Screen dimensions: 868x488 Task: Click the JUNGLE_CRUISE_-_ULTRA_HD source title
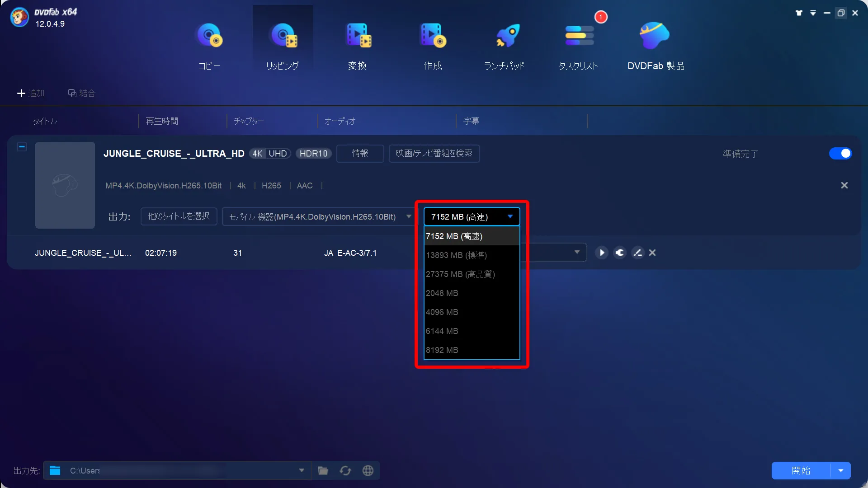coord(174,154)
